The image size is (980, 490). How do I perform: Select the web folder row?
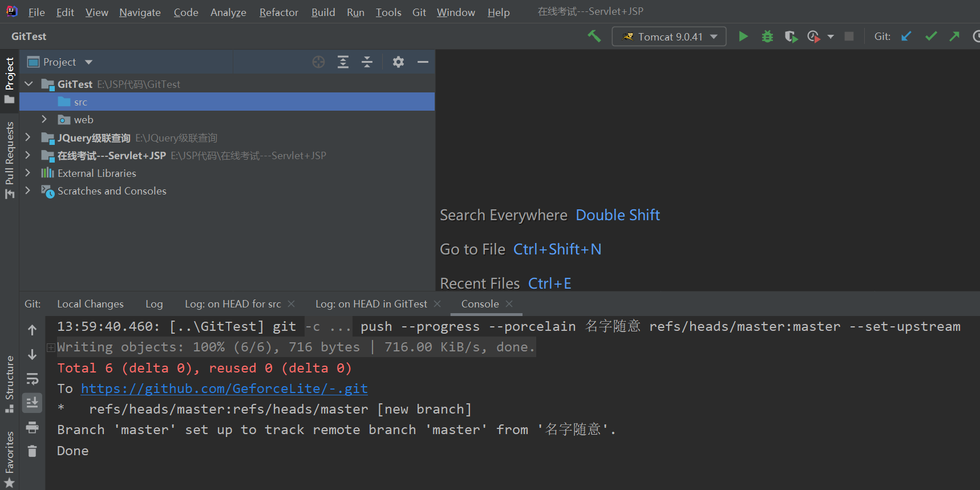click(x=227, y=120)
